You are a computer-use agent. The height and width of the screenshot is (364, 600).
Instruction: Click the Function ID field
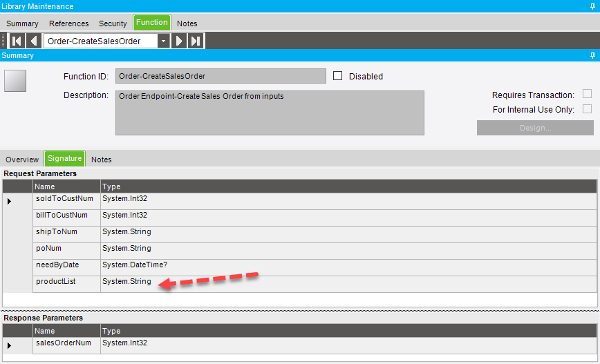point(221,76)
